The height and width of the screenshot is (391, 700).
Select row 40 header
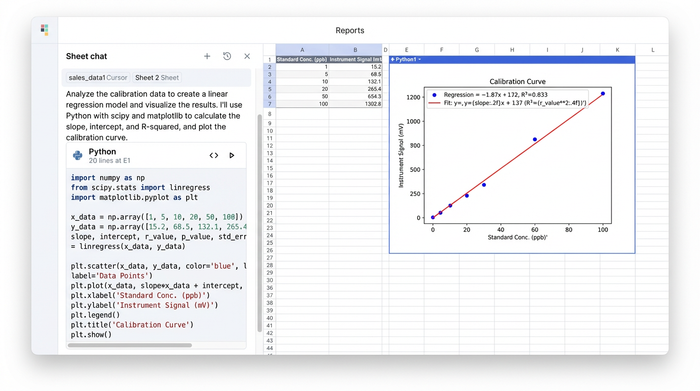tap(270, 318)
